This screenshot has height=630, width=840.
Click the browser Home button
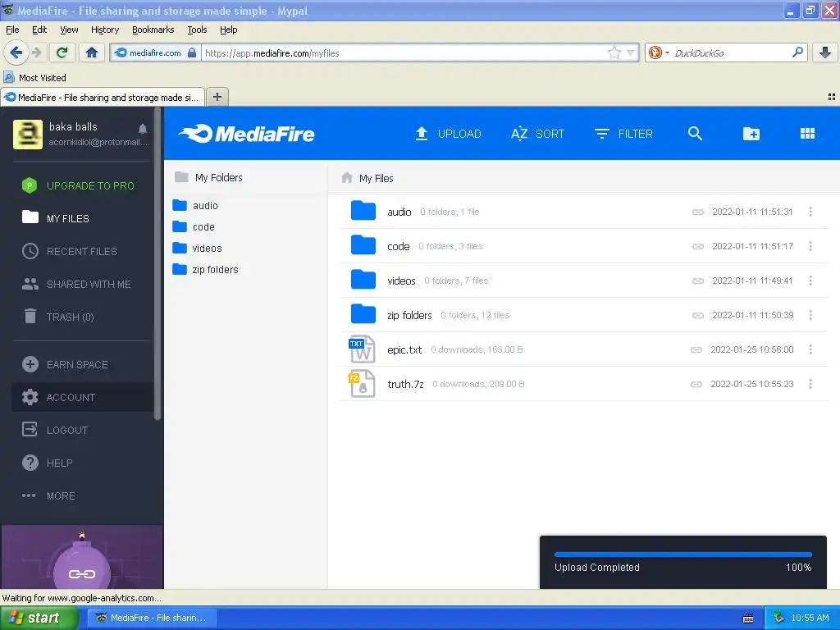[92, 52]
